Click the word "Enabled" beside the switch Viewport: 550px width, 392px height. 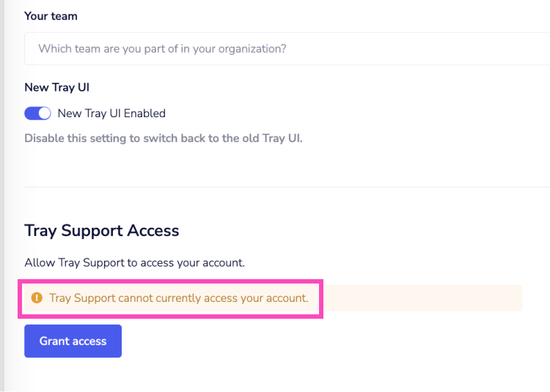144,114
